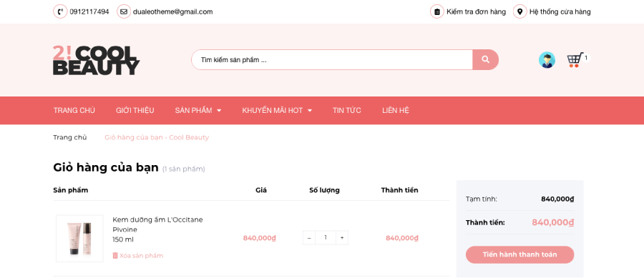Click the summary Thành tiền 840,000₫ total

553,223
